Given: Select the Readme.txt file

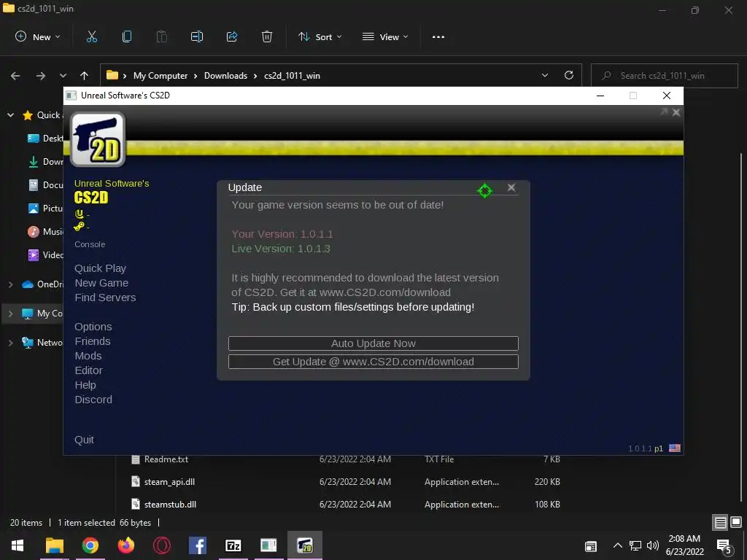Looking at the screenshot, I should tap(166, 459).
